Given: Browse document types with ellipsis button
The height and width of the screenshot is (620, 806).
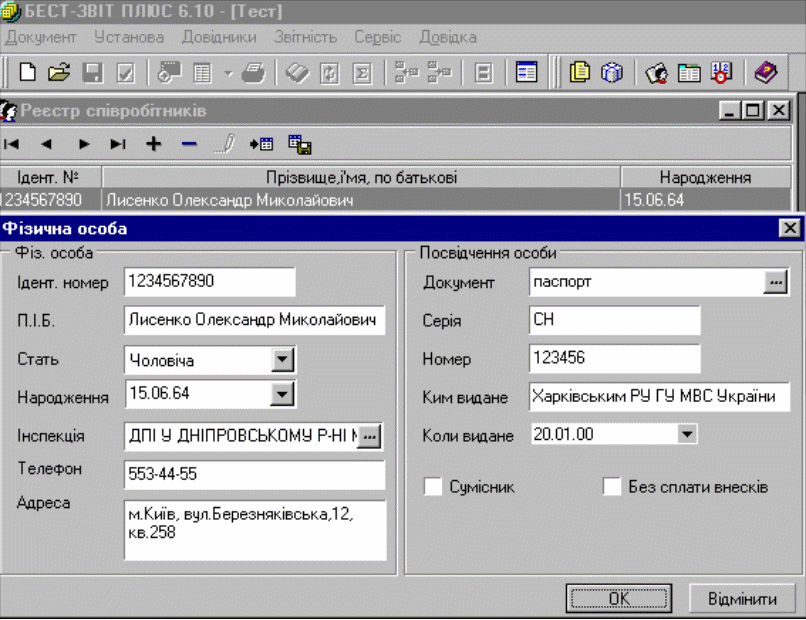Looking at the screenshot, I should pos(776,283).
